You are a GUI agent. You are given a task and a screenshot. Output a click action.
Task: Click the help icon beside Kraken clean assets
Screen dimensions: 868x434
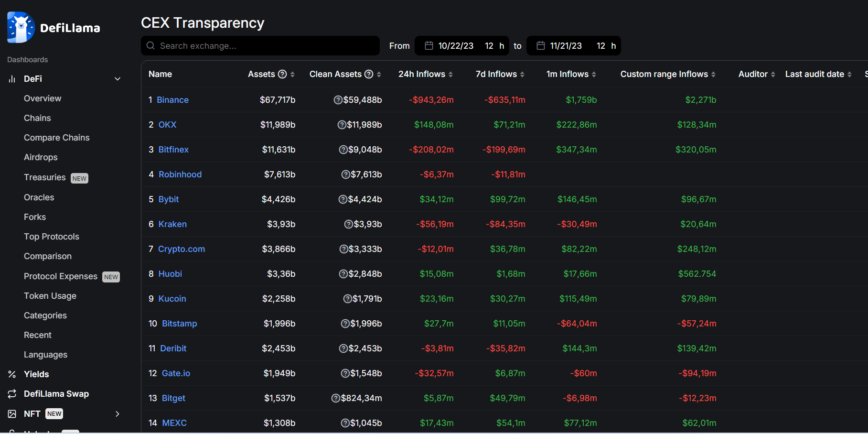tap(348, 224)
